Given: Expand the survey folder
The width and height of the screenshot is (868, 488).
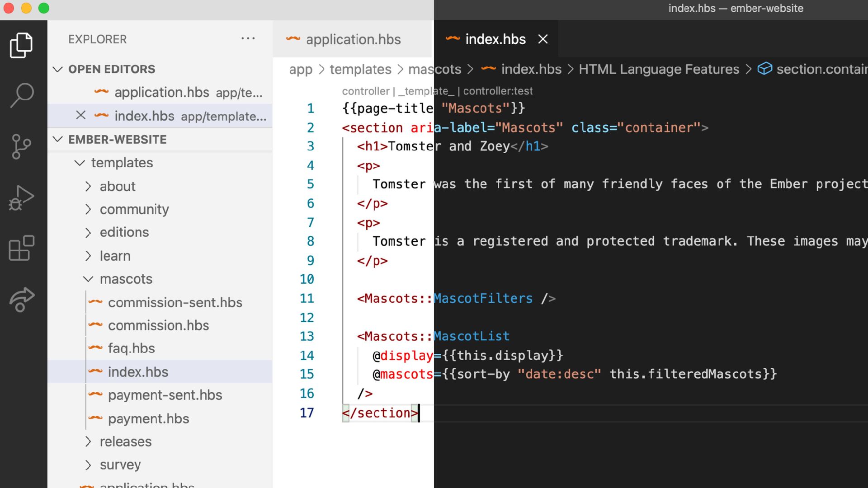Looking at the screenshot, I should pos(88,465).
